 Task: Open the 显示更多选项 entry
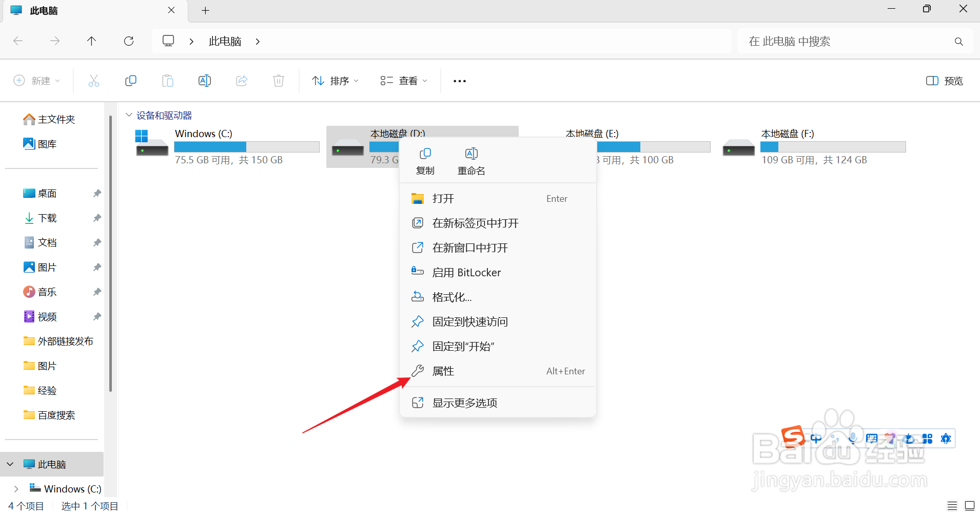465,403
